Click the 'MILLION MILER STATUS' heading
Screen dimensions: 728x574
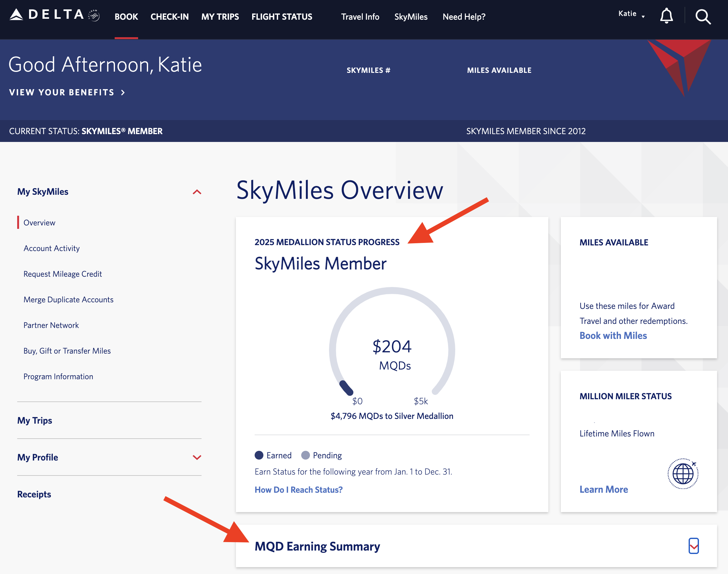click(625, 396)
